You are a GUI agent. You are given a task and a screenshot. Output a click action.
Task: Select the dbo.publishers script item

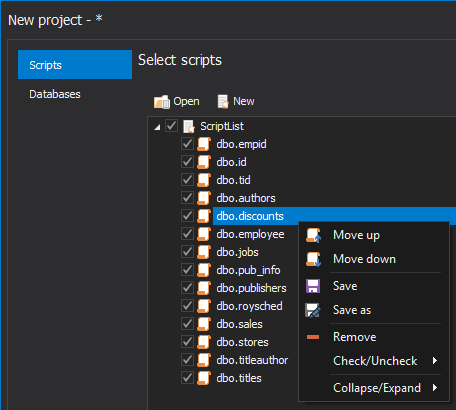pos(251,288)
